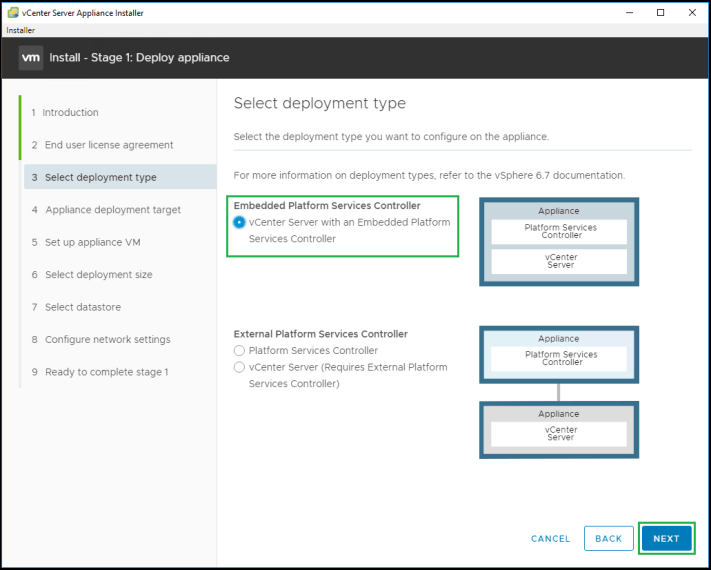The image size is (711, 570).
Task: Click the NEXT button
Action: [x=666, y=538]
